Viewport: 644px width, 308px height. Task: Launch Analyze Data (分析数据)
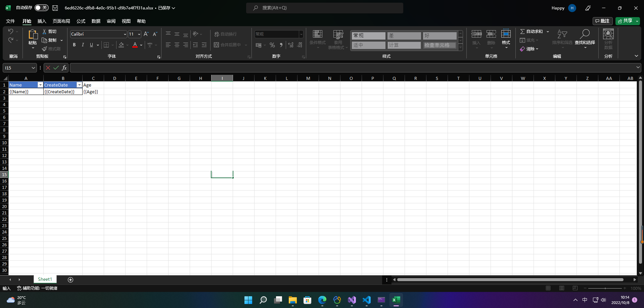608,39
